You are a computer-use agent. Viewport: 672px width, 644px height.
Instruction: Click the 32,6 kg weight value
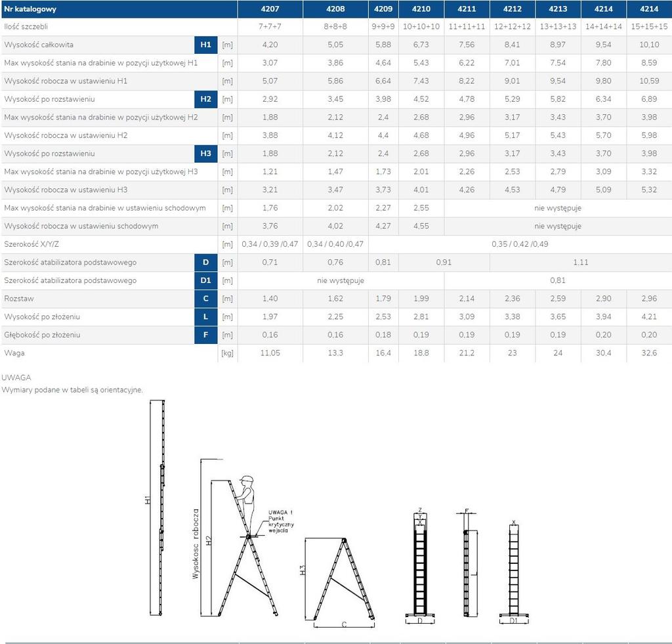(650, 353)
